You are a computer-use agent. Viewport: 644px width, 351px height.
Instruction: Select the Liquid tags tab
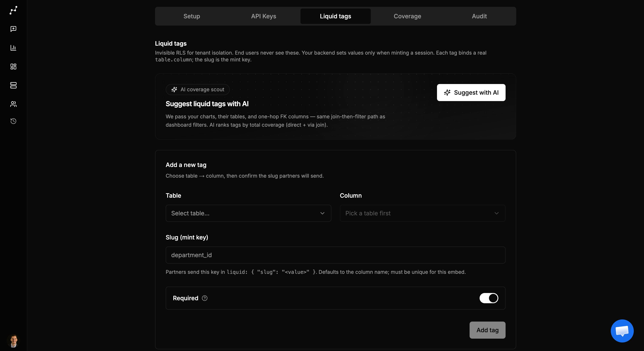[x=335, y=16]
